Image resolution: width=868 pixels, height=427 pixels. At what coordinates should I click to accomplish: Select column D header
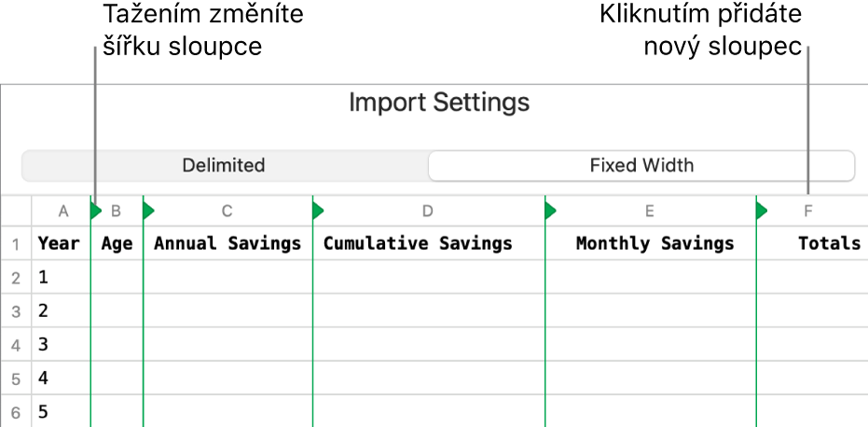coord(427,211)
